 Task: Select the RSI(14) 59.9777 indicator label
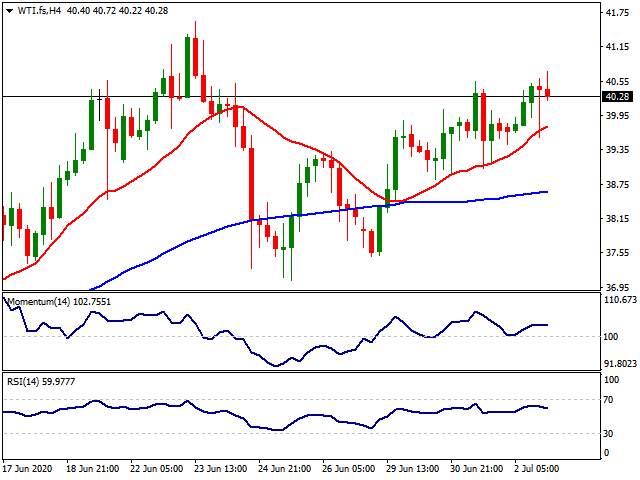click(41, 382)
